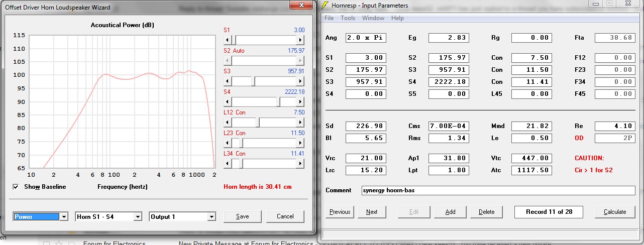
Task: Open the Window menu in Hornresp
Action: pos(373,18)
